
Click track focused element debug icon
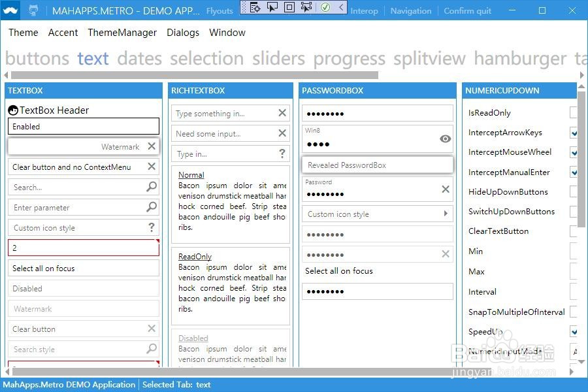click(x=306, y=7)
